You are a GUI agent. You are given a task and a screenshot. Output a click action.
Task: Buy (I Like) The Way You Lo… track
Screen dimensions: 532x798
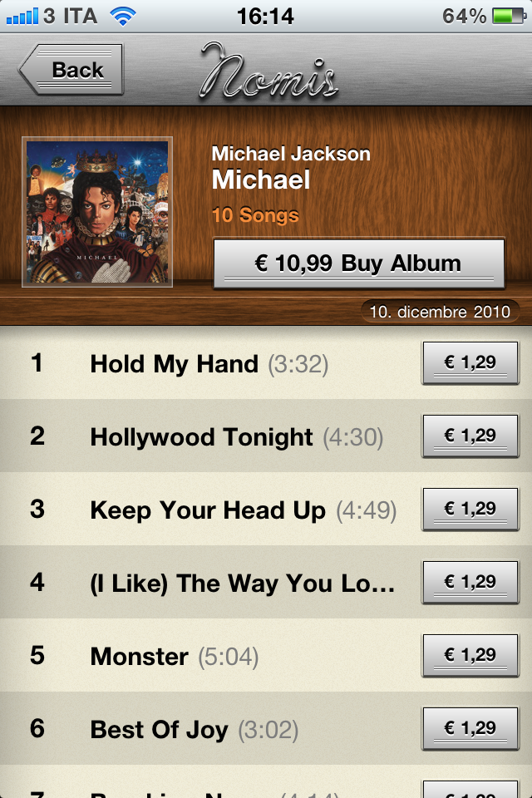coord(470,582)
